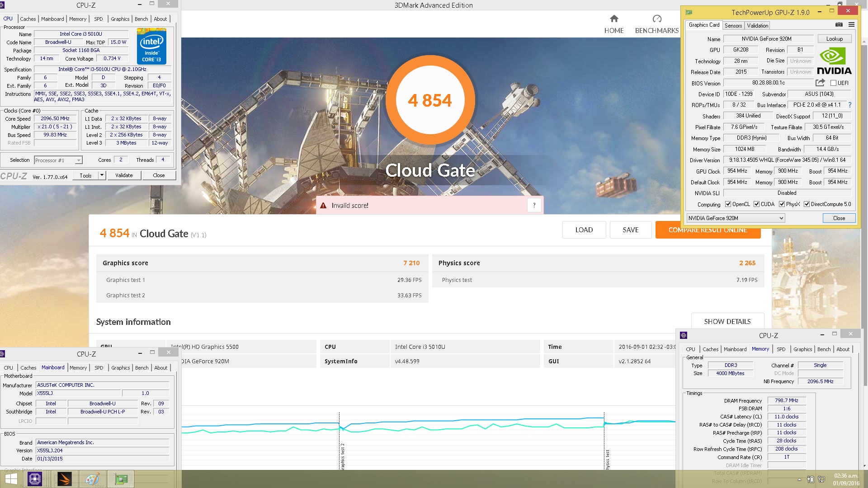Click the Graphics test 1 row 29.36 FPS
868x488 pixels.
pyautogui.click(x=262, y=280)
